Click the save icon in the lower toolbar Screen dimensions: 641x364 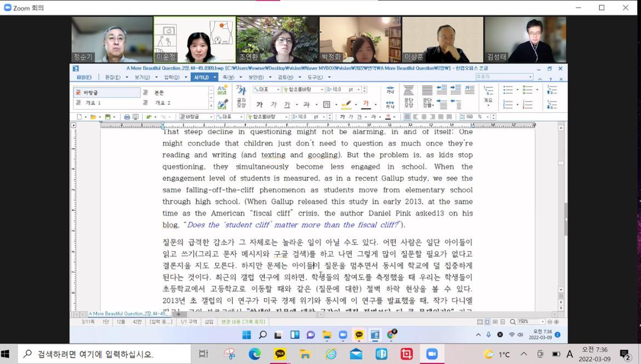[108, 117]
